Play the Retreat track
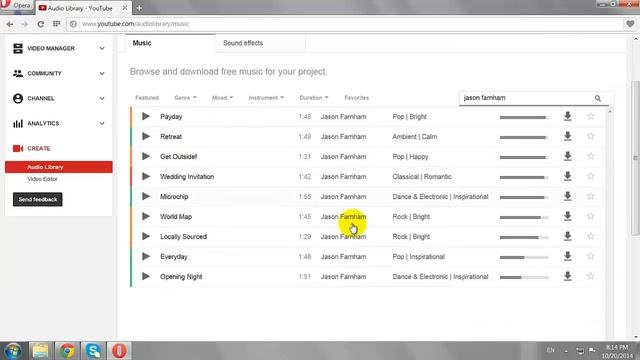Image resolution: width=640 pixels, height=360 pixels. click(x=146, y=136)
